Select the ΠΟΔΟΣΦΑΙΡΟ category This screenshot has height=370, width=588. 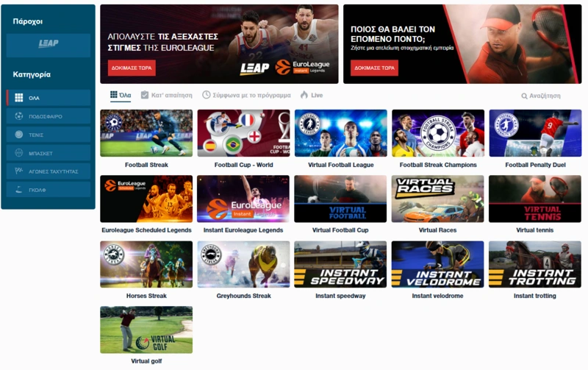tap(49, 116)
